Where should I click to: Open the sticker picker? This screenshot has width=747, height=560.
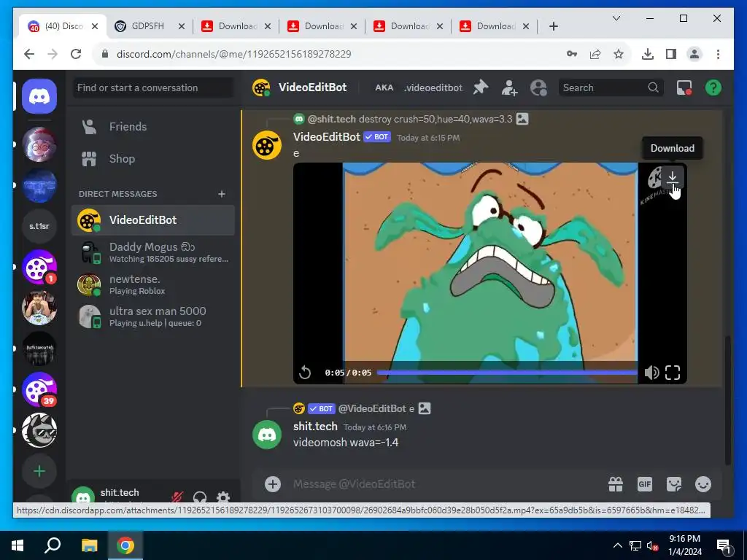pyautogui.click(x=673, y=484)
